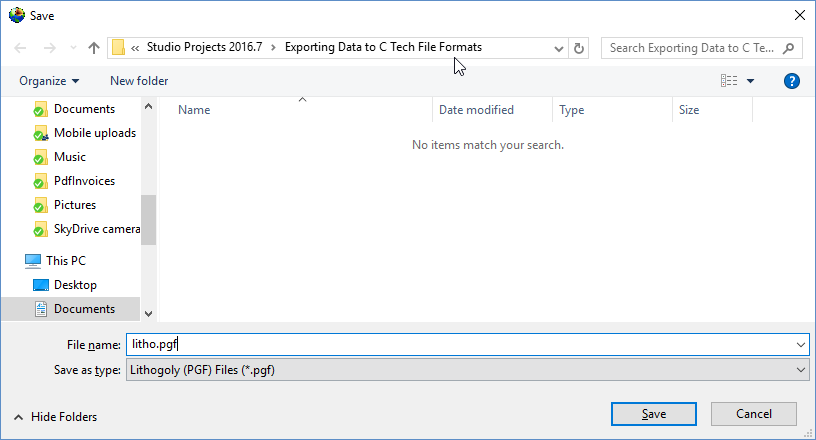Click the File name input field
Viewport: 816px width, 440px height.
click(460, 345)
